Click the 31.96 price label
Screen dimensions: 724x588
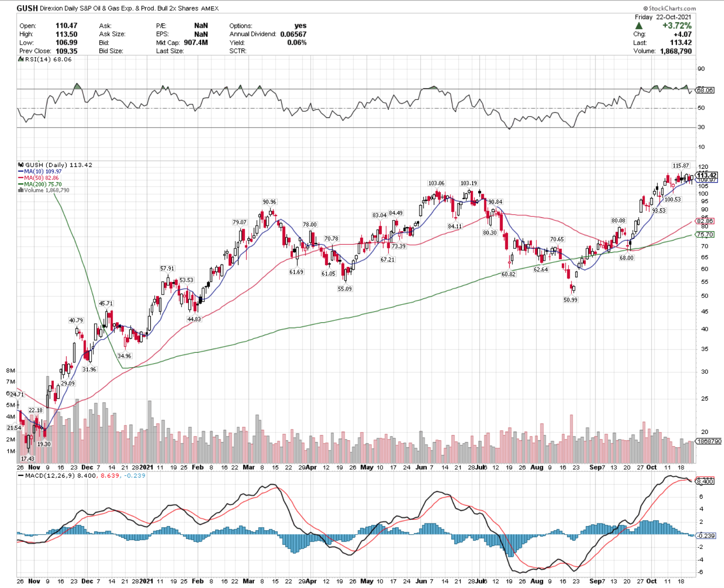tap(89, 370)
